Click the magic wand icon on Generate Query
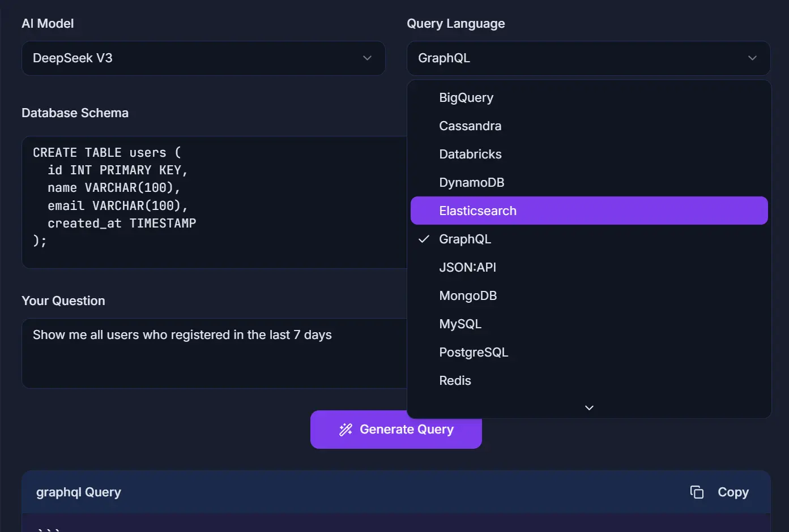789x532 pixels. (346, 430)
